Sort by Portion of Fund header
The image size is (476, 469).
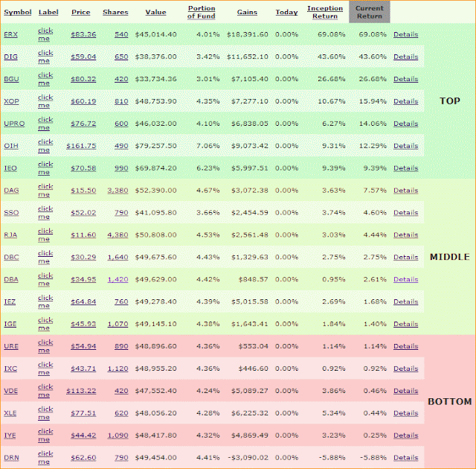202,12
